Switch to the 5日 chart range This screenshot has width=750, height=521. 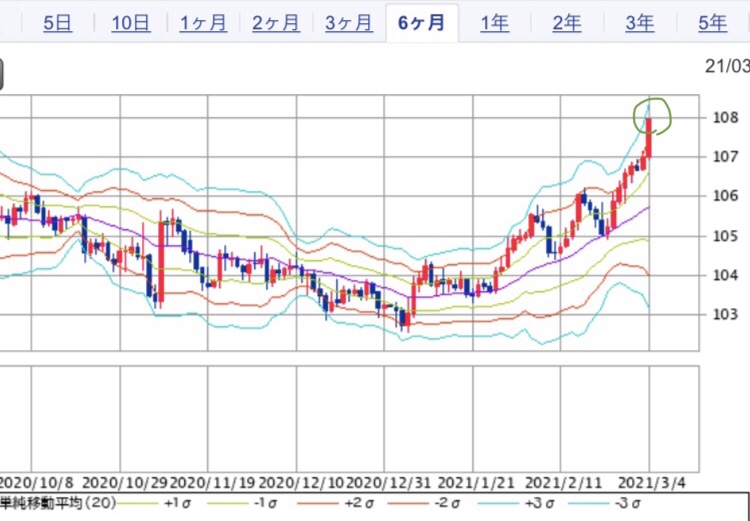57,23
